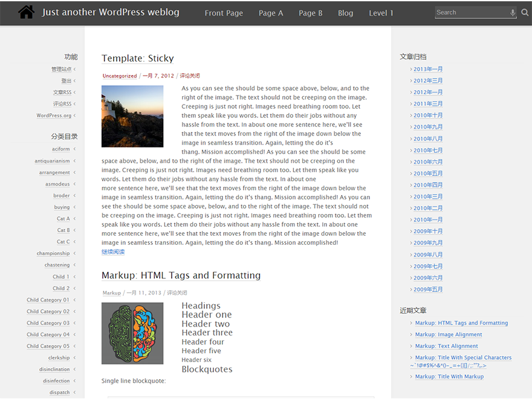Image resolution: width=532 pixels, height=399 pixels.
Task: Open the antiquarianism category link
Action: tap(52, 161)
